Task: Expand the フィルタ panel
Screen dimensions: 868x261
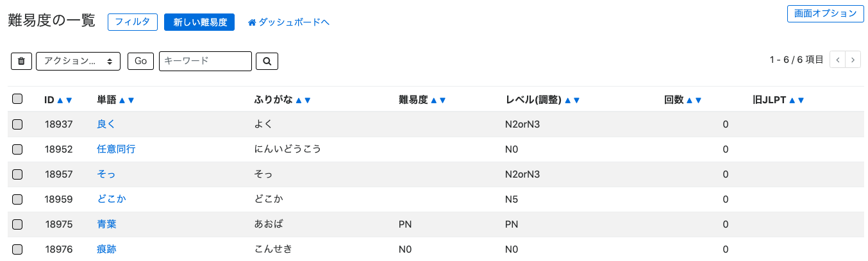Action: pyautogui.click(x=132, y=22)
